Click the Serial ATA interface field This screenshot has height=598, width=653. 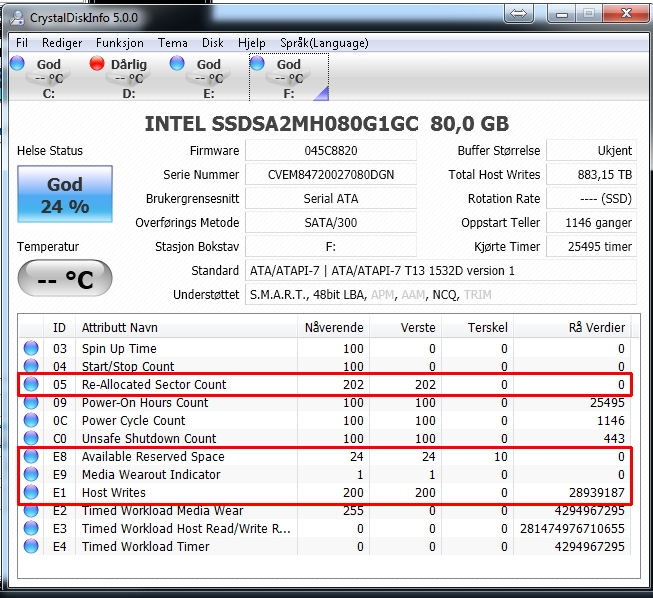pos(331,199)
